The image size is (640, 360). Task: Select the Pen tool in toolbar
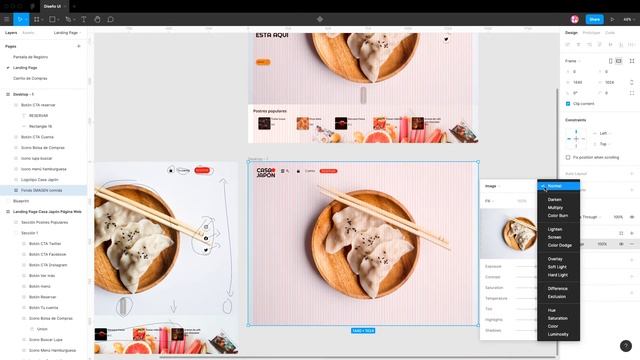click(68, 19)
